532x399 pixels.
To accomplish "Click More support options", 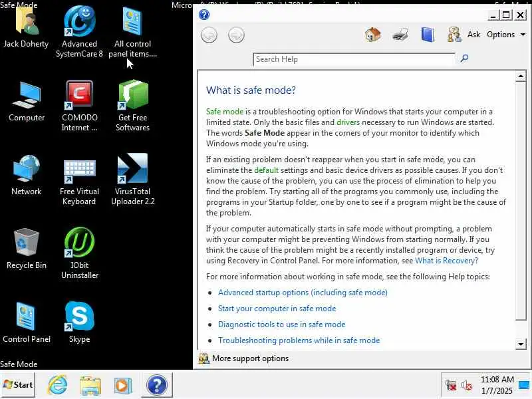I will 251,358.
